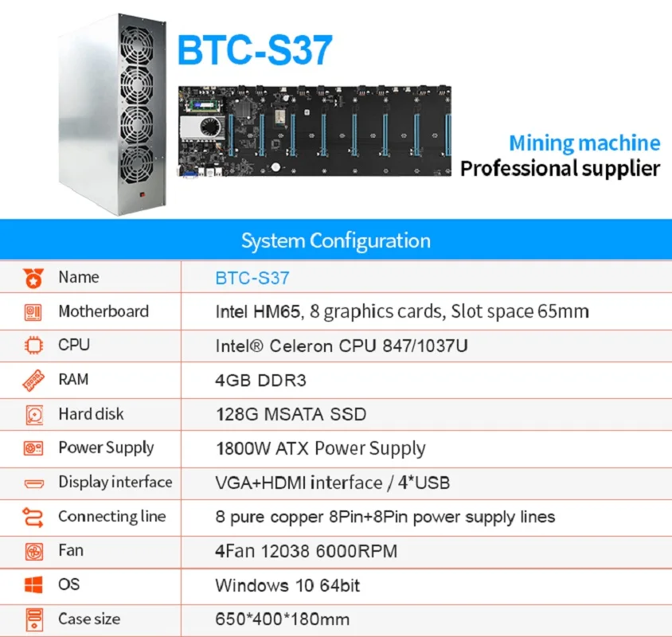Click the 'Case size' row label

[89, 619]
